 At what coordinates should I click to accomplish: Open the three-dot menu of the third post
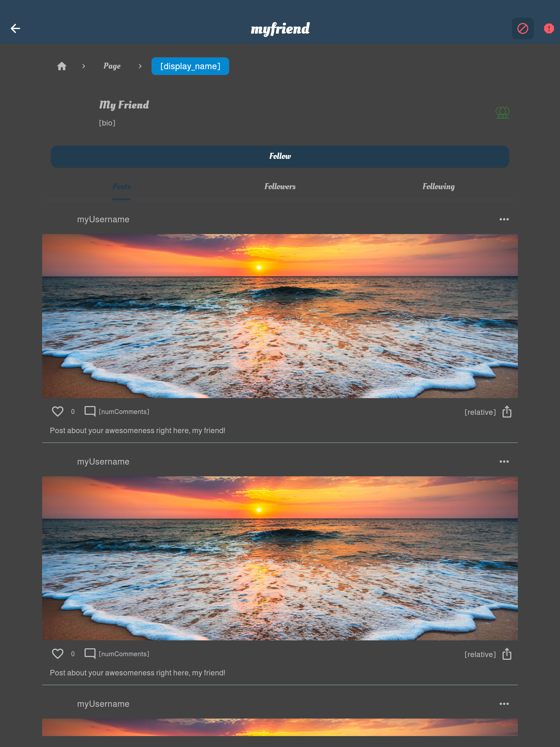(504, 704)
